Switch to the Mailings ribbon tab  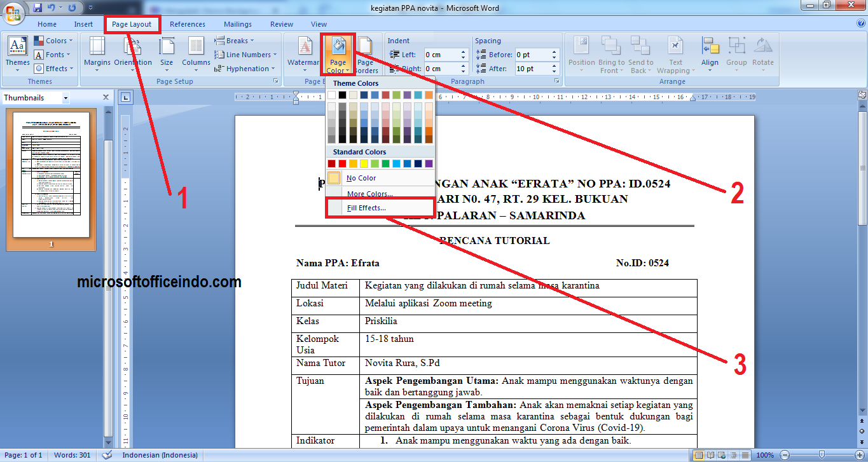237,24
